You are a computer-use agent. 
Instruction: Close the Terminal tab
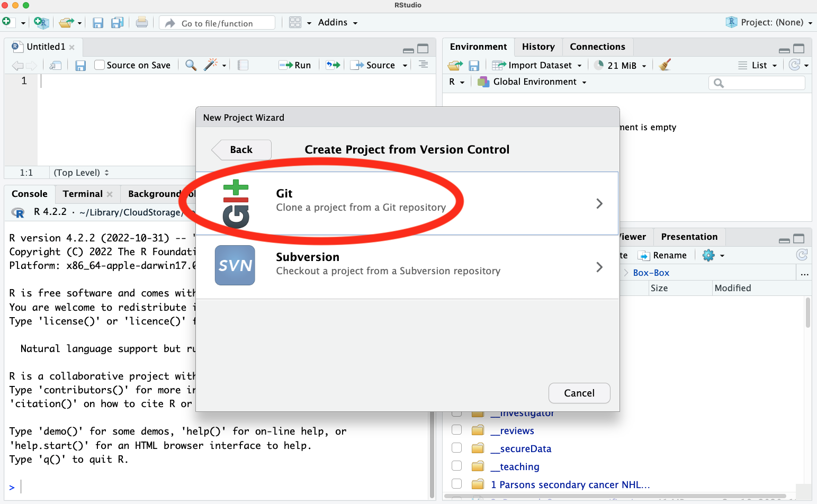110,194
